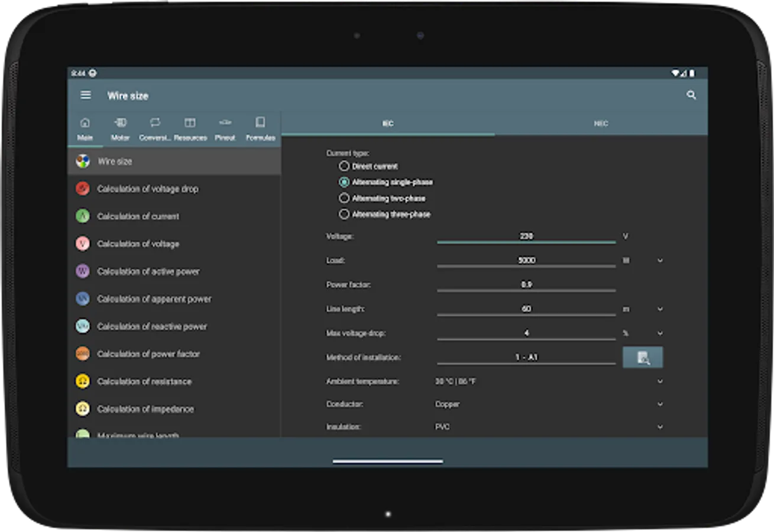Expand the Load unit dropdown
The width and height of the screenshot is (774, 532).
point(660,261)
